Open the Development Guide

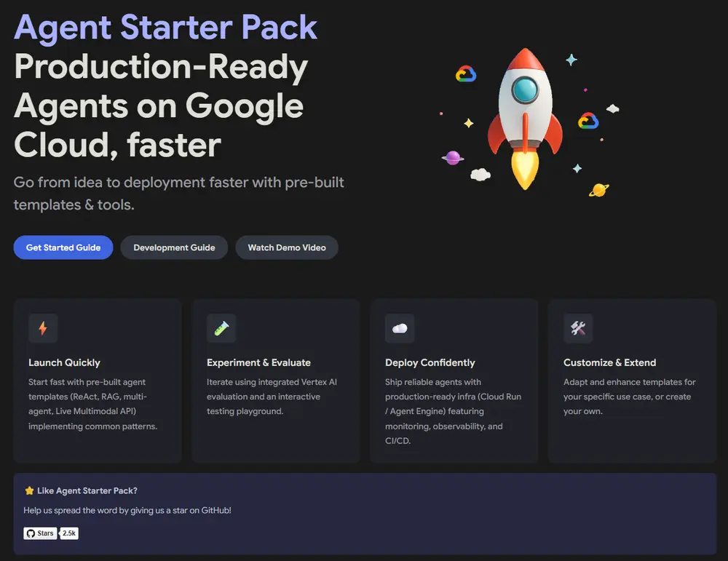click(174, 247)
